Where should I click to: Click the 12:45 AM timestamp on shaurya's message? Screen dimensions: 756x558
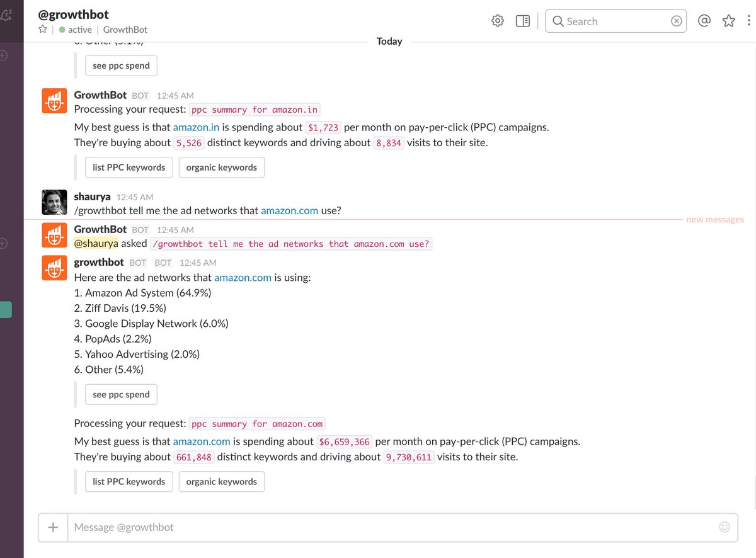click(x=135, y=197)
